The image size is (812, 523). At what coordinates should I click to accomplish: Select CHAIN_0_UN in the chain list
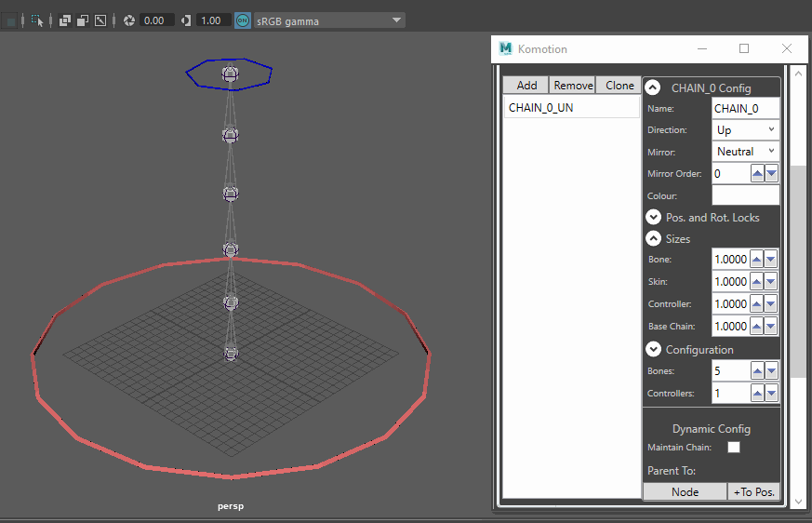click(572, 108)
